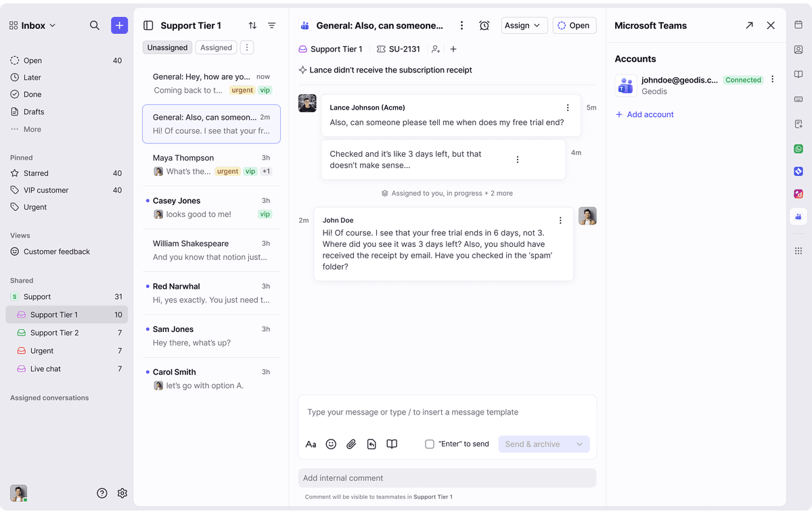Viewport: 812px width, 514px height.
Task: Focus the message composer text field
Action: (x=447, y=412)
